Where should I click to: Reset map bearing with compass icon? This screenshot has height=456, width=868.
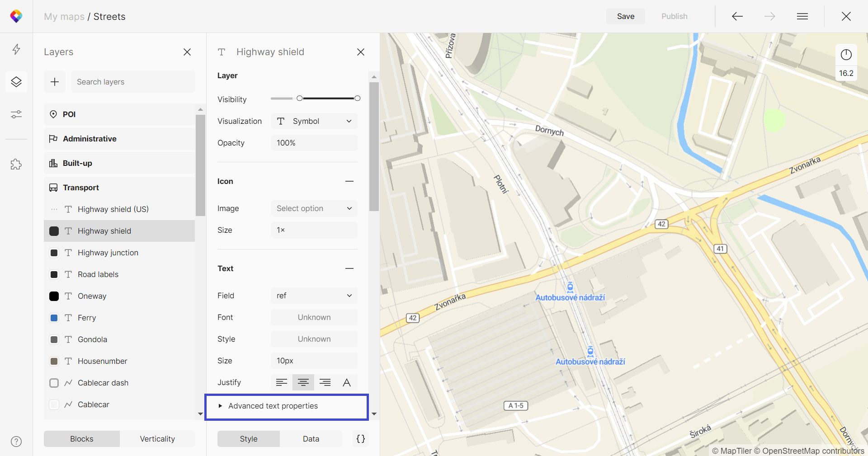[x=846, y=55]
